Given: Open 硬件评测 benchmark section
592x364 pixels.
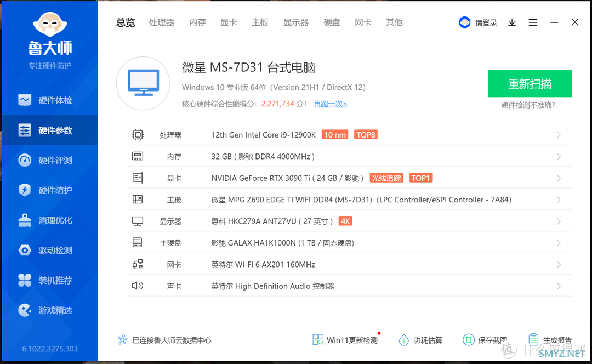Looking at the screenshot, I should [50, 161].
